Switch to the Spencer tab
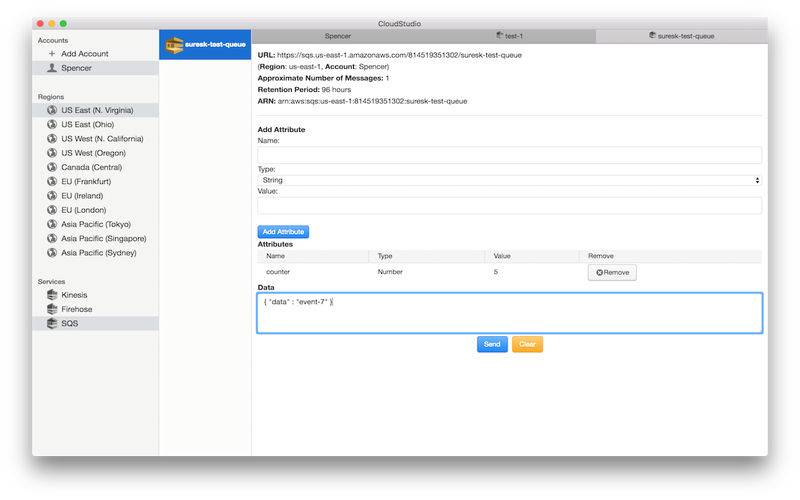Screen dimensions: 800x500 [337, 36]
